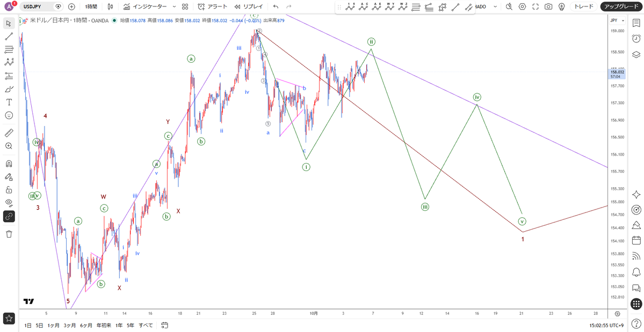Open the watchlist panel icon

(636, 23)
